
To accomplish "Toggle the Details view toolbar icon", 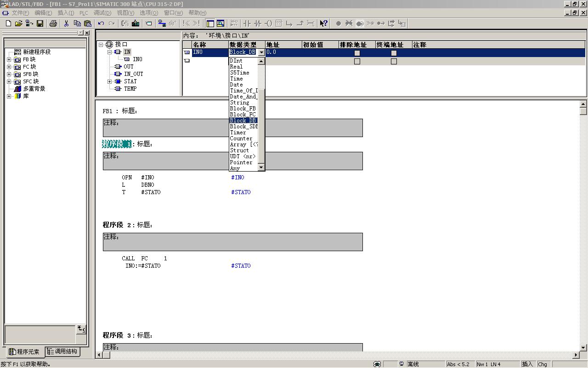I will click(x=220, y=23).
